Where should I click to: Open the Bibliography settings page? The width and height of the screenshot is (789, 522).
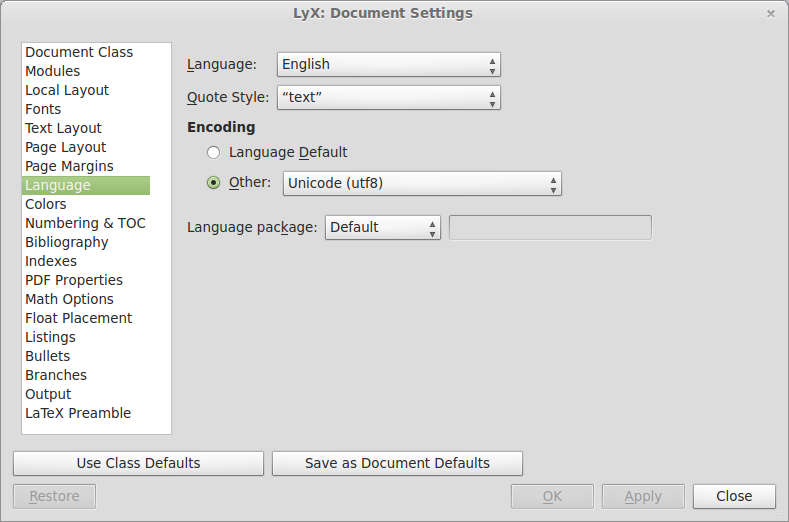pyautogui.click(x=66, y=242)
